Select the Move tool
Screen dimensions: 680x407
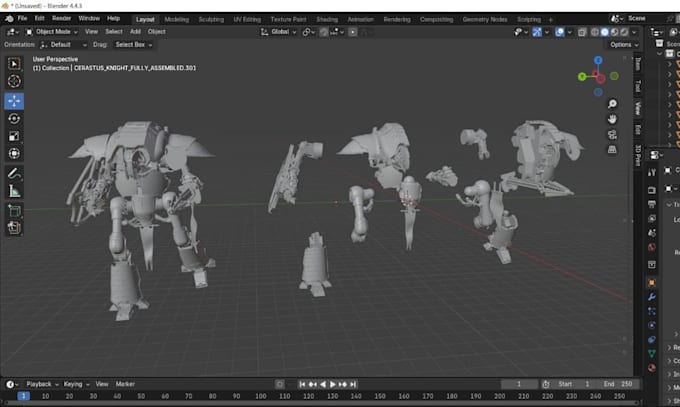point(14,101)
